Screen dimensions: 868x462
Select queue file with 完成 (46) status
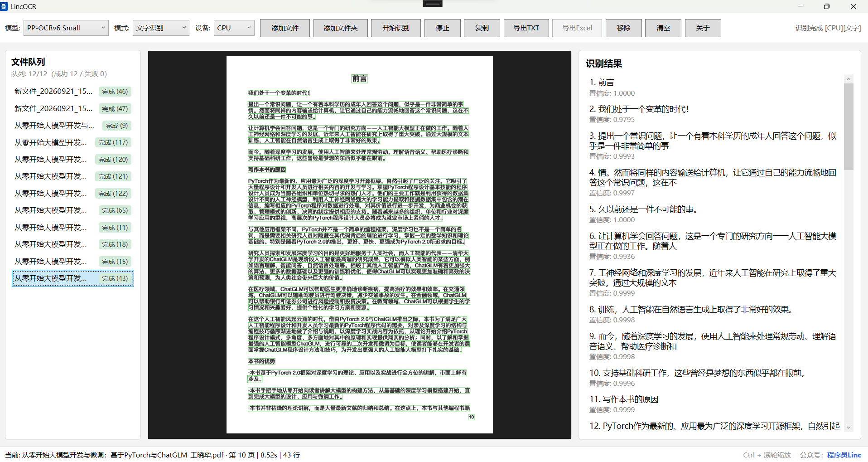72,92
